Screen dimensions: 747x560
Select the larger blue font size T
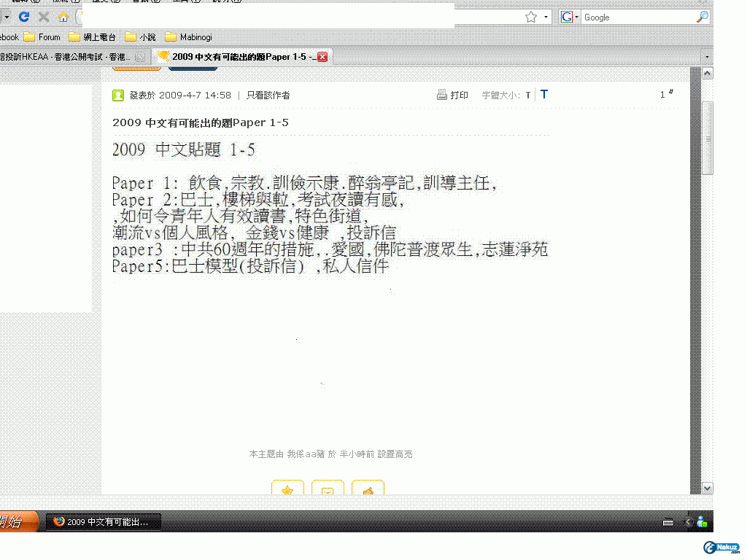tap(544, 94)
